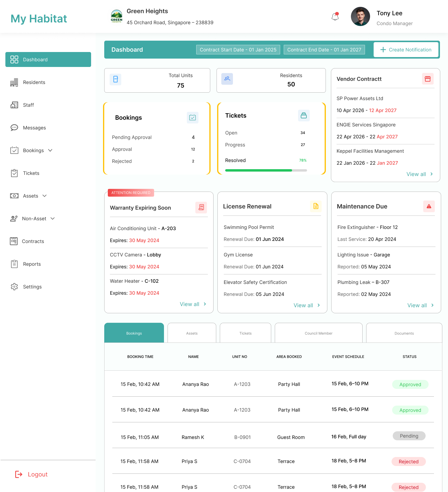Switch to the Council Member tab
The width and height of the screenshot is (448, 492).
point(319,333)
